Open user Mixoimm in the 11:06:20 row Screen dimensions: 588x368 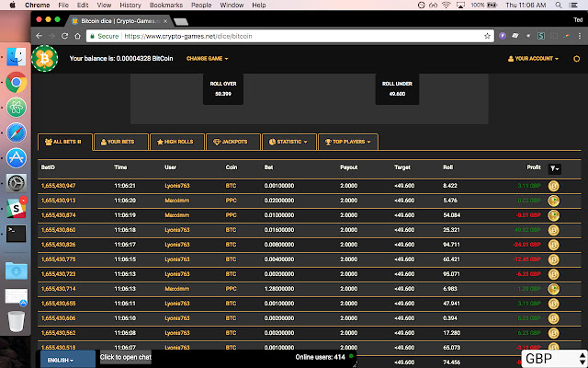coord(177,201)
